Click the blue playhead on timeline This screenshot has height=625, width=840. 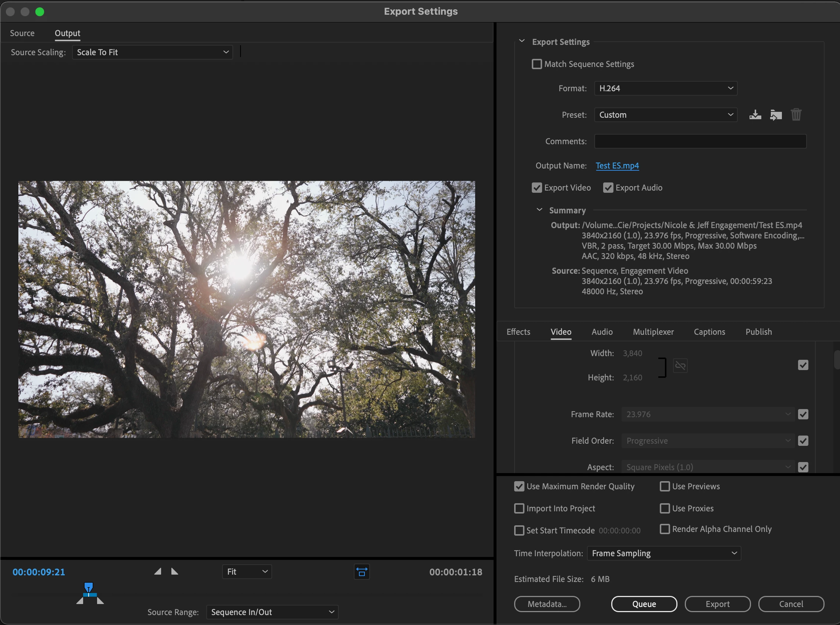[x=89, y=587]
